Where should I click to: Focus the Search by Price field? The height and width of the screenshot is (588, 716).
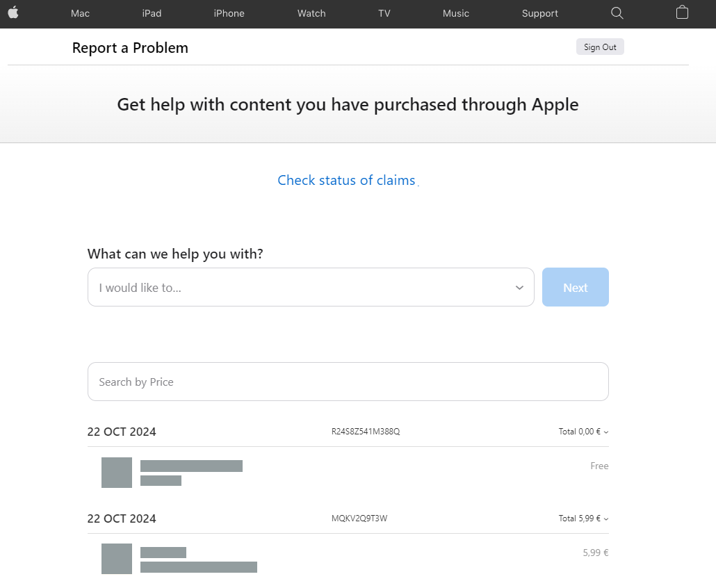pyautogui.click(x=348, y=382)
